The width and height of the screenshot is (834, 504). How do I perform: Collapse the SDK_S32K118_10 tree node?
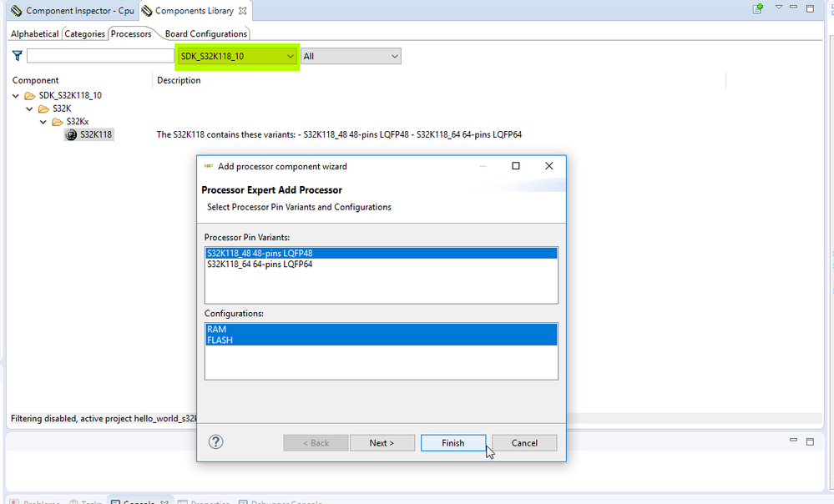tap(16, 96)
